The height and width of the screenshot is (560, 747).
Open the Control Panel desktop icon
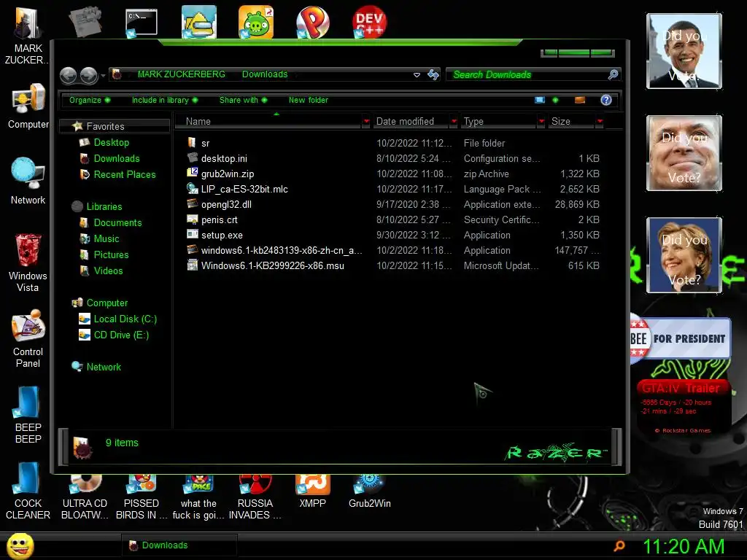pyautogui.click(x=28, y=338)
